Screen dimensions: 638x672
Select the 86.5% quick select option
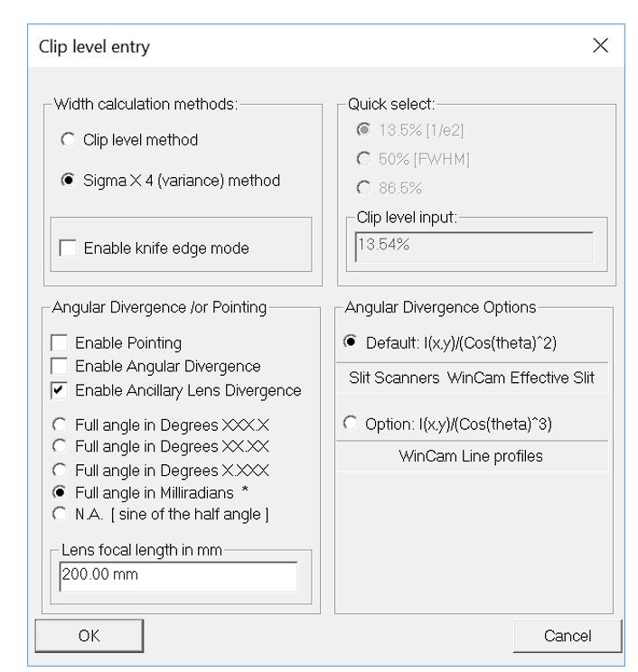(364, 188)
